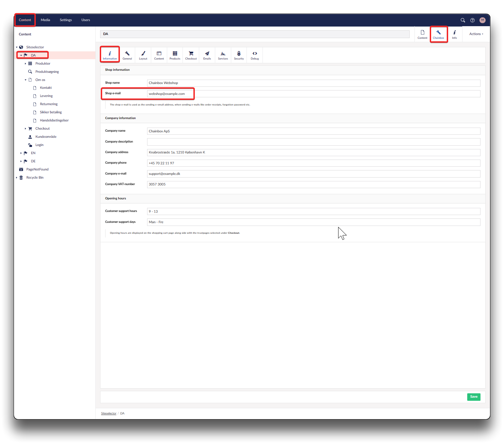Select the DA tree node
Image resolution: width=504 pixels, height=444 pixels.
(x=33, y=55)
